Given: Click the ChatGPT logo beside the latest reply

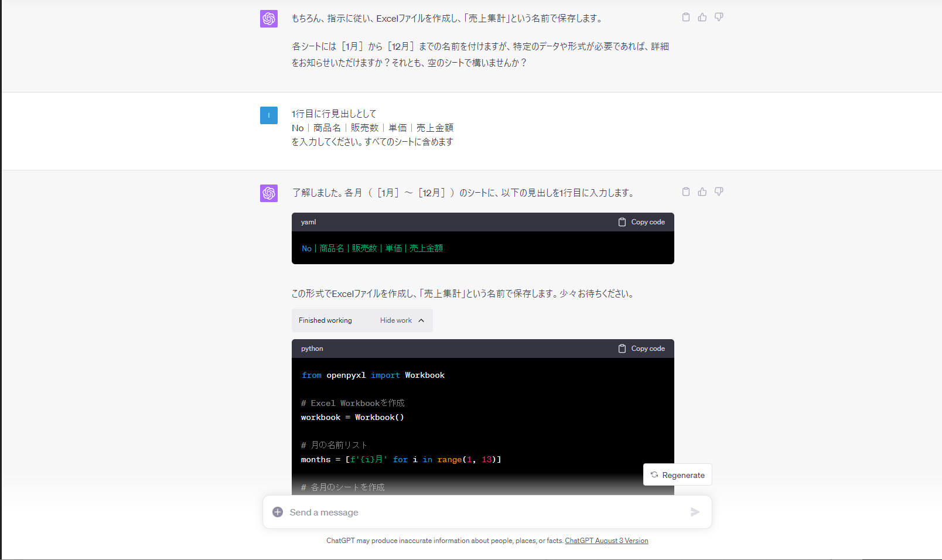Looking at the screenshot, I should (x=268, y=193).
